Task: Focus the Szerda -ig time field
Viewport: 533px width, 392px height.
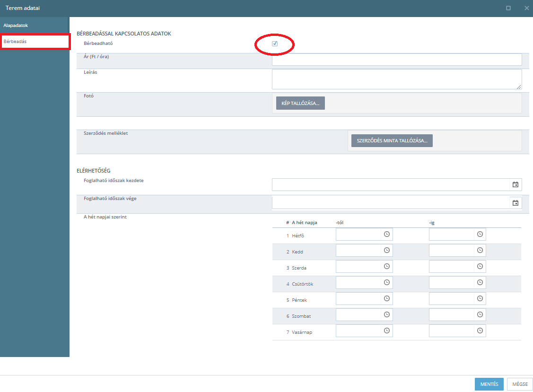Action: pyautogui.click(x=451, y=266)
